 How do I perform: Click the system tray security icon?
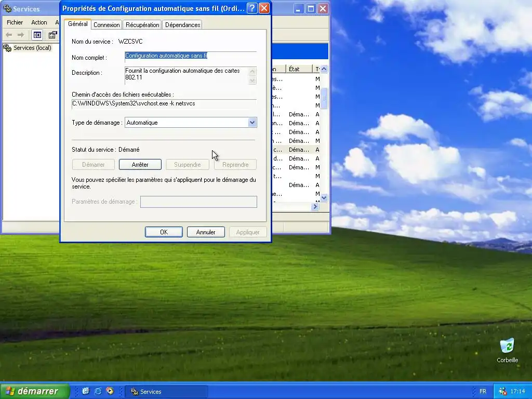(502, 392)
